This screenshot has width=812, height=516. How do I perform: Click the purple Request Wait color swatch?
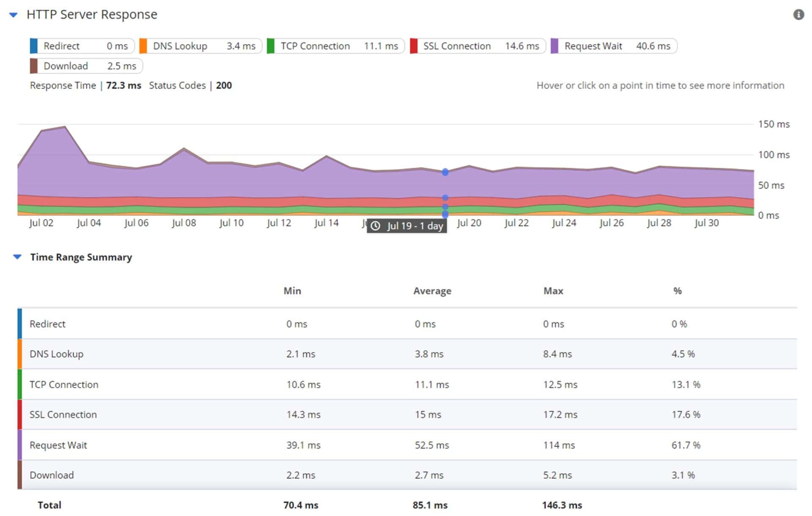[554, 46]
